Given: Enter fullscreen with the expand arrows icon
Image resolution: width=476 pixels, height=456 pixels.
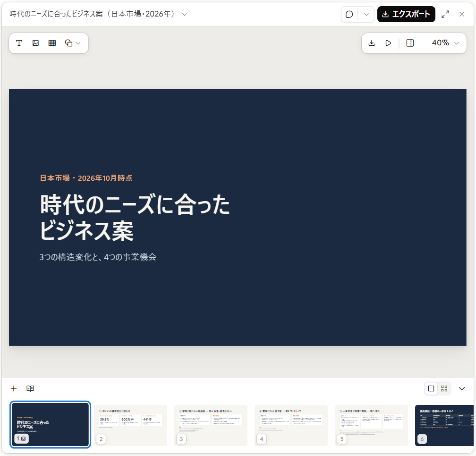Looking at the screenshot, I should pyautogui.click(x=445, y=14).
